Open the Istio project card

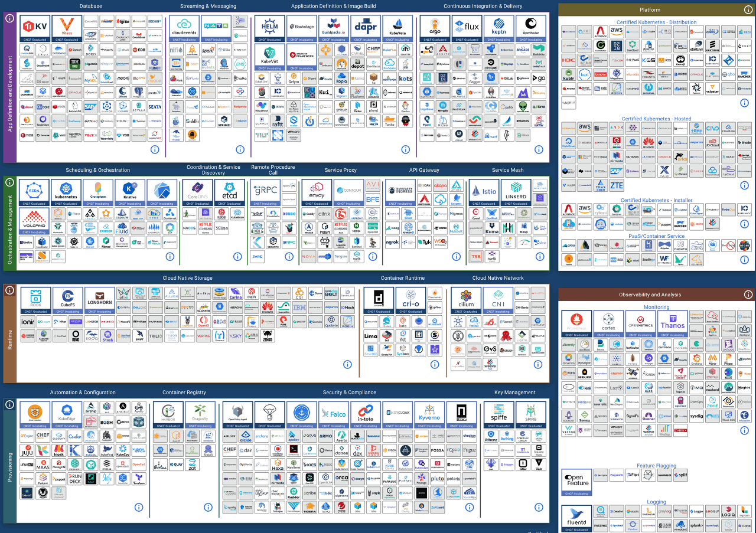(x=484, y=192)
